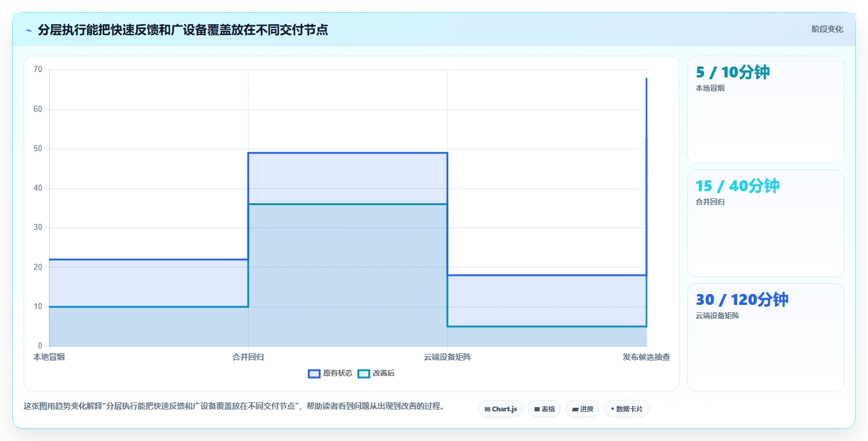Select the 进度 tag
Image resolution: width=868 pixels, height=441 pixels.
tap(582, 409)
